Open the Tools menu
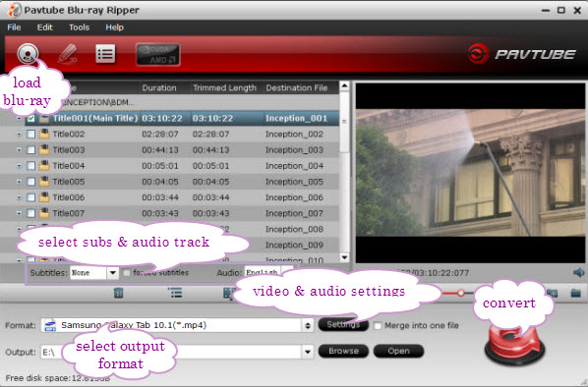This screenshot has width=588, height=387. click(79, 28)
